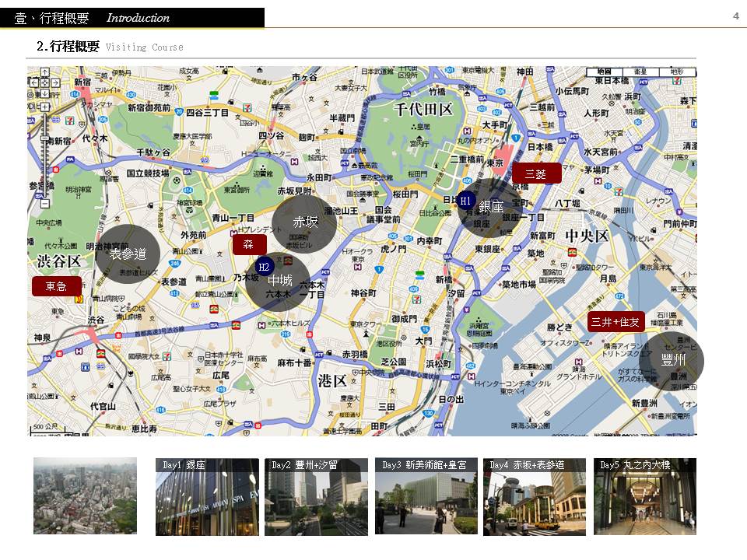Select the 表參道 gray circle marker
747x560 pixels.
(x=129, y=254)
